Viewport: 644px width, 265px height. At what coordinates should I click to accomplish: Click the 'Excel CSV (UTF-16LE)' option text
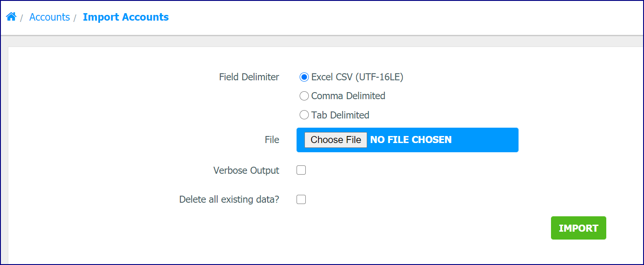click(x=357, y=77)
